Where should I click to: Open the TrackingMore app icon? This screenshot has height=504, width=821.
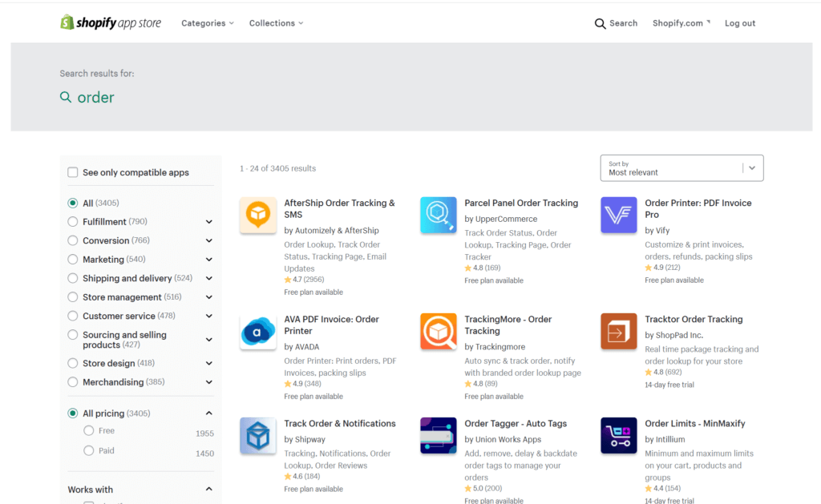click(x=439, y=331)
